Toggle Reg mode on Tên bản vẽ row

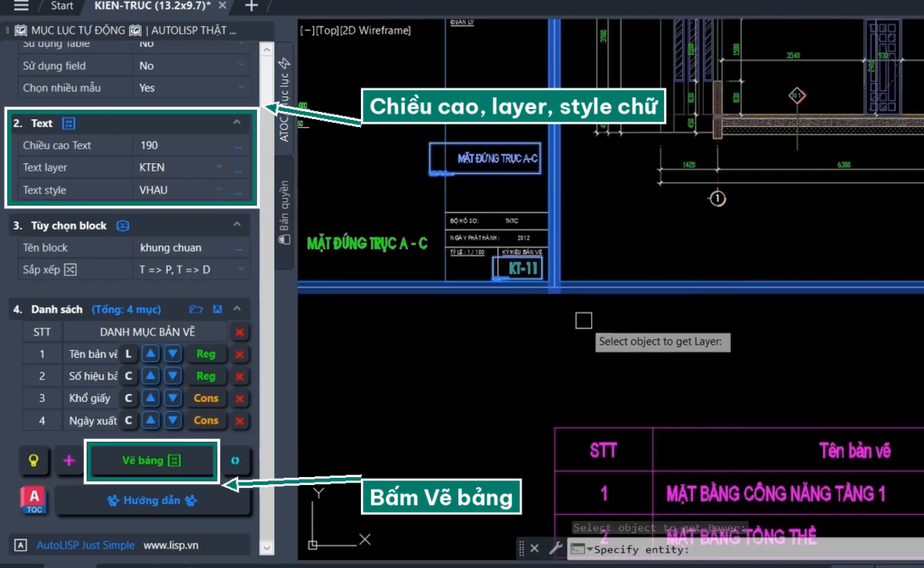point(206,353)
